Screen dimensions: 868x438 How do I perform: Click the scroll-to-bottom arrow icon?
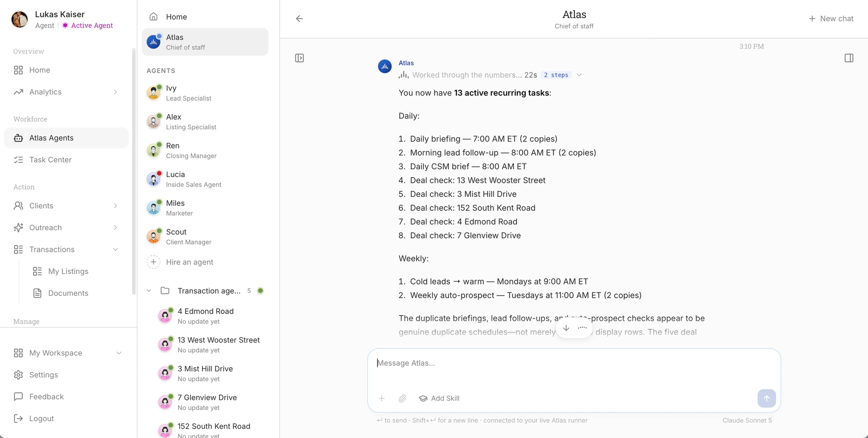click(566, 328)
